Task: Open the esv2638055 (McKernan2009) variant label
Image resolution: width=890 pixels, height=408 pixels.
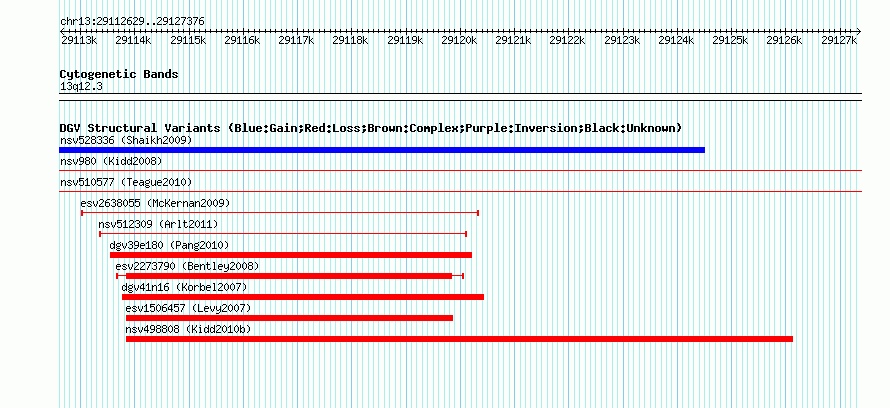Action: (x=156, y=203)
